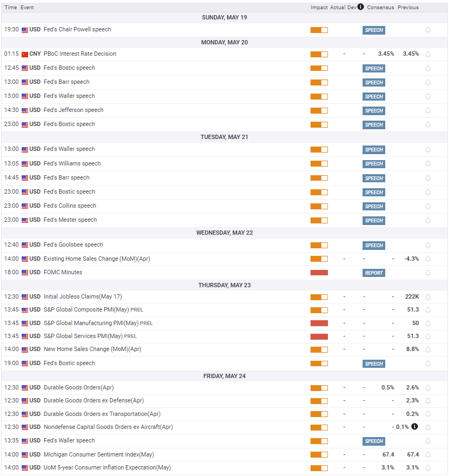The image size is (449, 476).
Task: Open Nondefense Capital Goods Orders ex Aircraft
Action: point(108,427)
